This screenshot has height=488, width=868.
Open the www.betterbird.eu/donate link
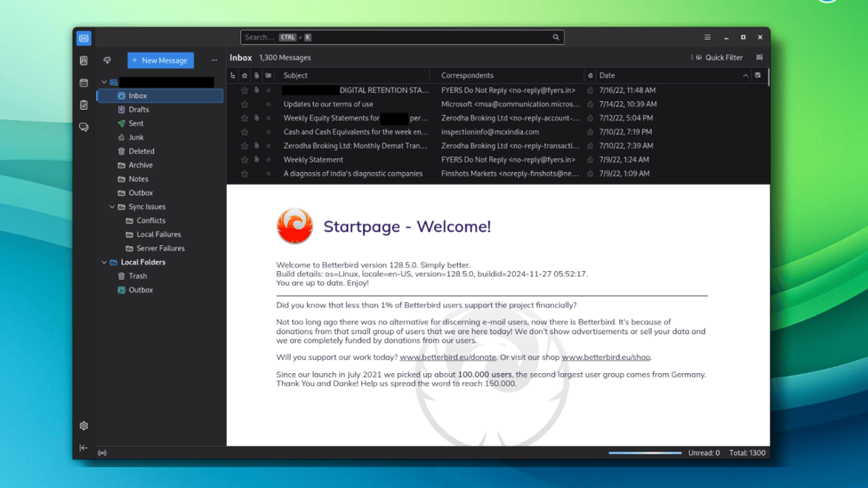pos(448,357)
